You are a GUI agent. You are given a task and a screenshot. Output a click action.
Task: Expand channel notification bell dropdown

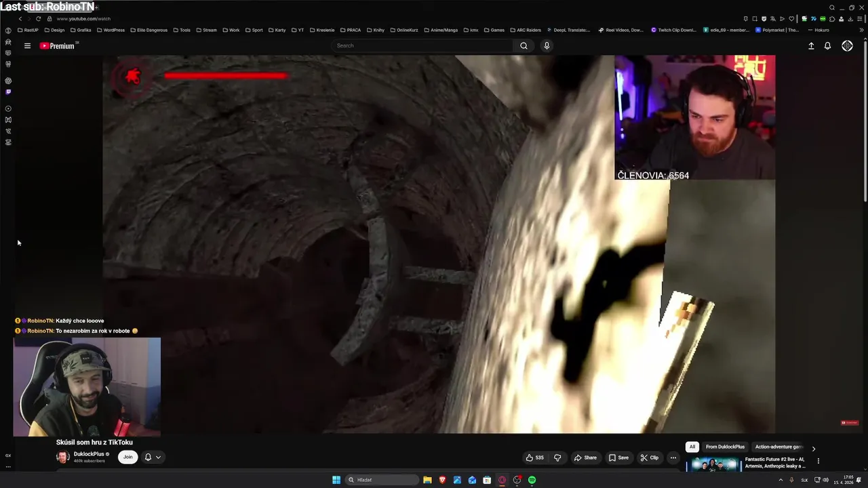153,457
